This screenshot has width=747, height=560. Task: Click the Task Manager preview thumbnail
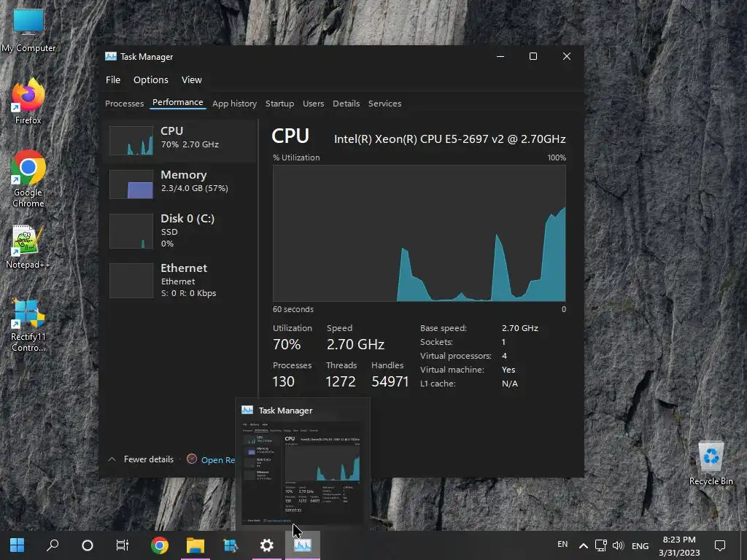coord(303,472)
